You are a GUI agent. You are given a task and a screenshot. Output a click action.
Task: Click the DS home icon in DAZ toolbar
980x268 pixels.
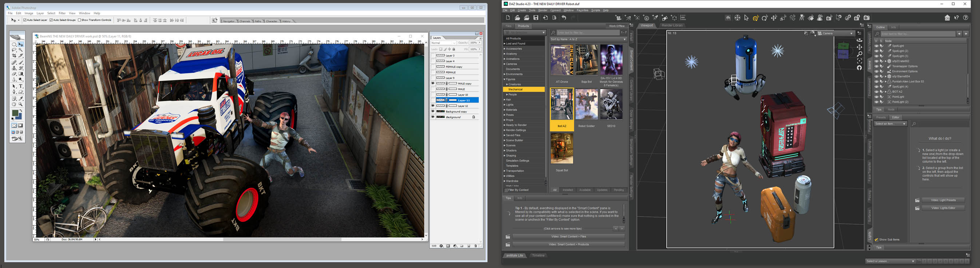947,17
